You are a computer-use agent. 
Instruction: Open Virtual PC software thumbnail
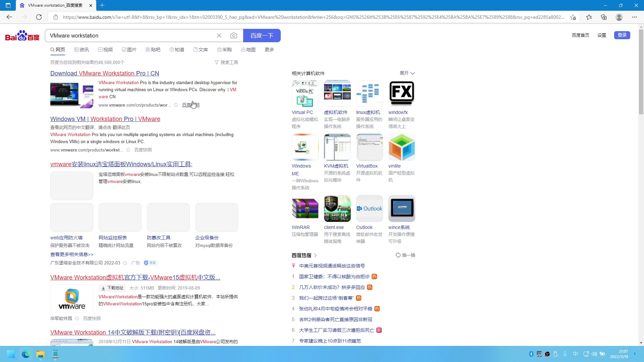coord(305,94)
